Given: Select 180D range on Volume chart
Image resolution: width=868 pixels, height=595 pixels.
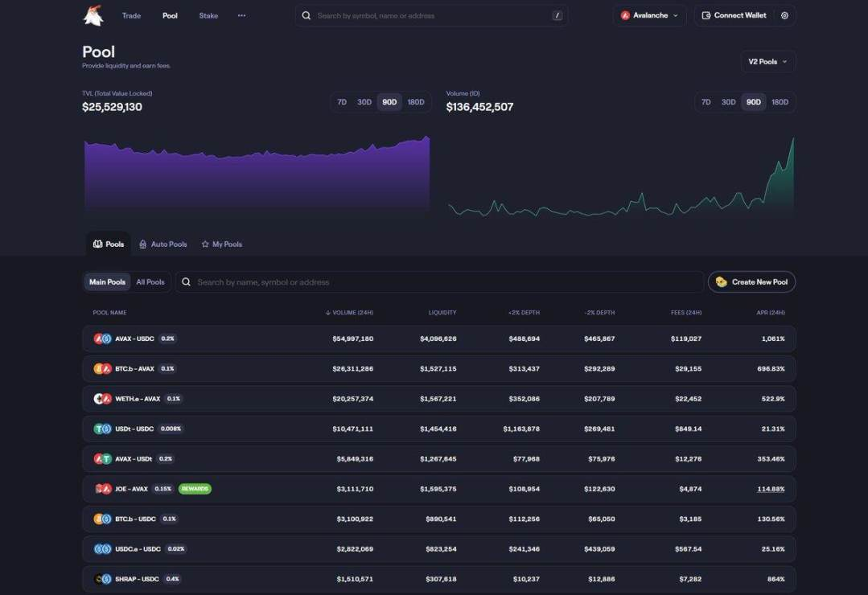Looking at the screenshot, I should (780, 102).
